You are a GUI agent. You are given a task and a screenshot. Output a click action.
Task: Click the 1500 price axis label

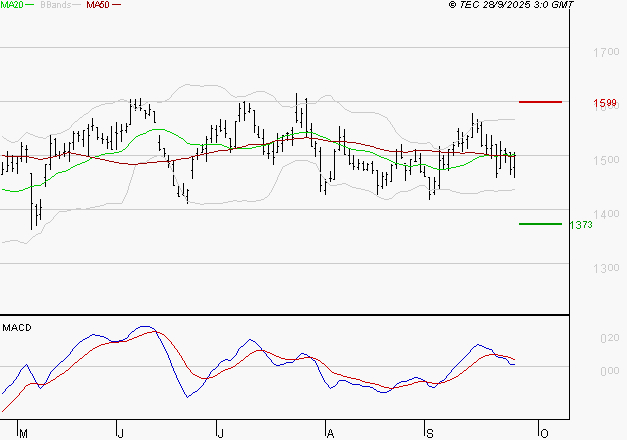(603, 160)
